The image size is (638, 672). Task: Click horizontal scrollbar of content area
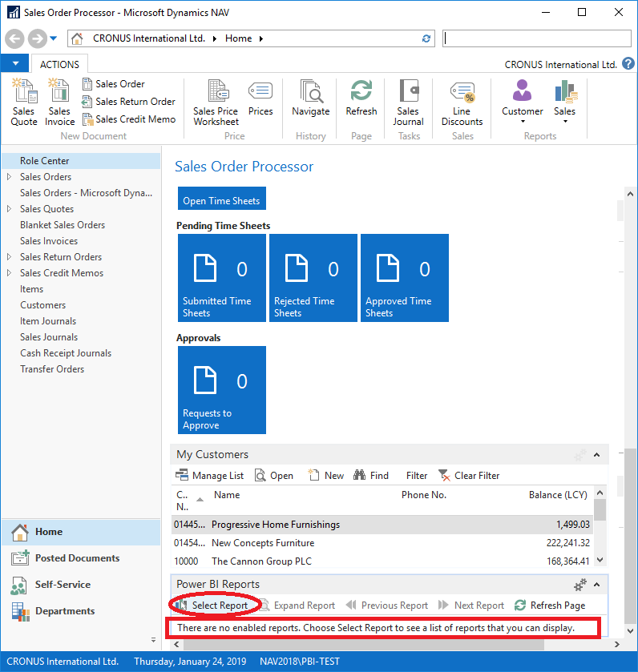point(364,644)
